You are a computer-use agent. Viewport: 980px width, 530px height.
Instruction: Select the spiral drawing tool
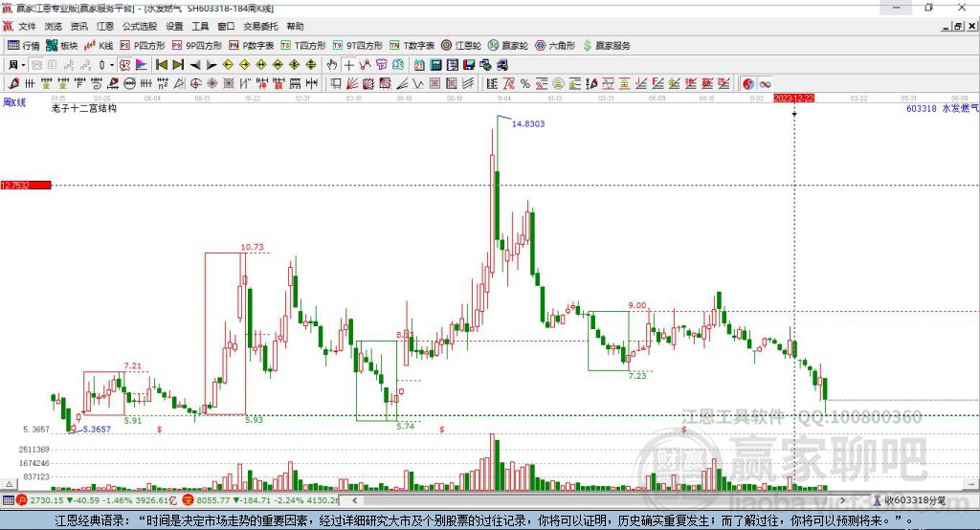[97, 84]
